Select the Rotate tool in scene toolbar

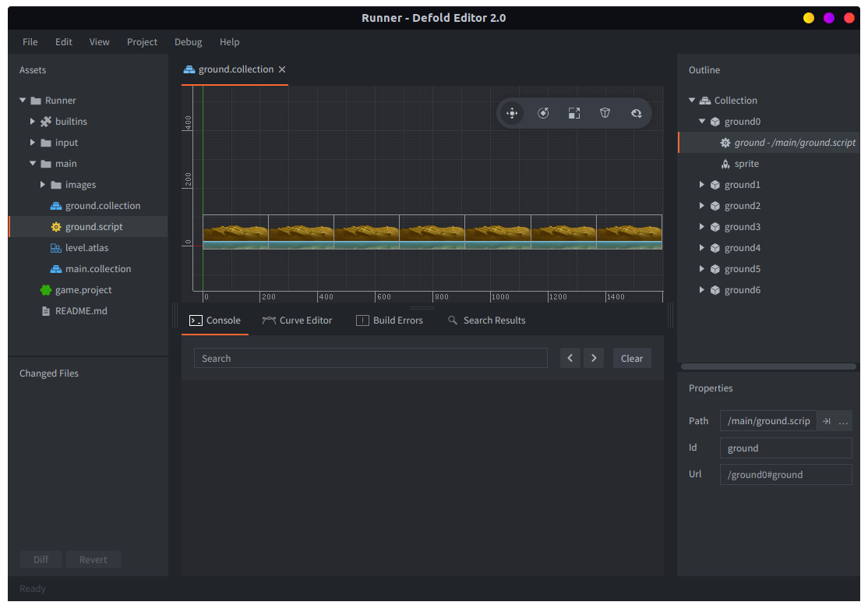[543, 113]
